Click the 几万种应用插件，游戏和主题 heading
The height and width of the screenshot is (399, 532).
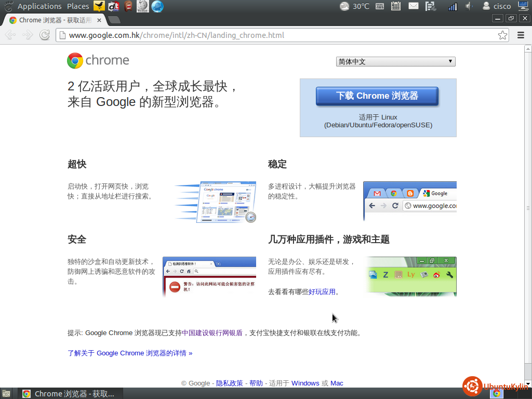(x=329, y=240)
